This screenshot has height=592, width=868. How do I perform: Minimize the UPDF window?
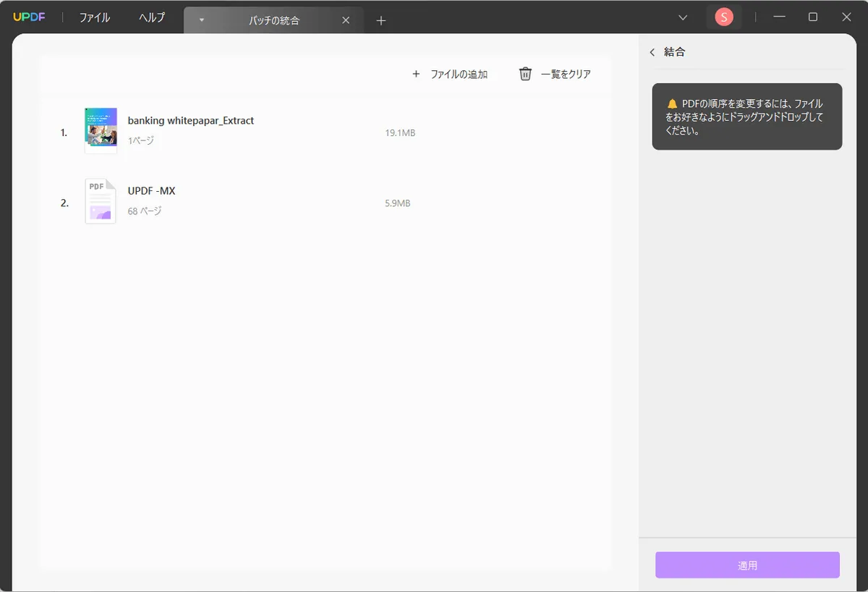tap(779, 17)
